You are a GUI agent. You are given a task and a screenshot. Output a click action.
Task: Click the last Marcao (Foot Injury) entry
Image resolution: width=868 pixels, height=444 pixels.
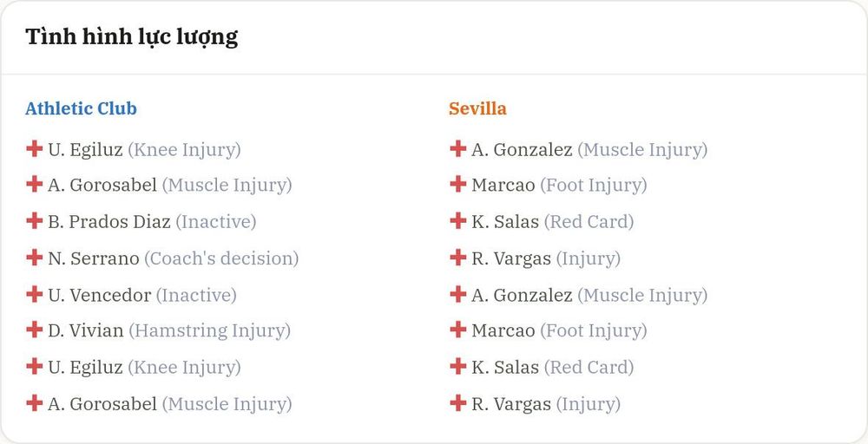pos(559,330)
